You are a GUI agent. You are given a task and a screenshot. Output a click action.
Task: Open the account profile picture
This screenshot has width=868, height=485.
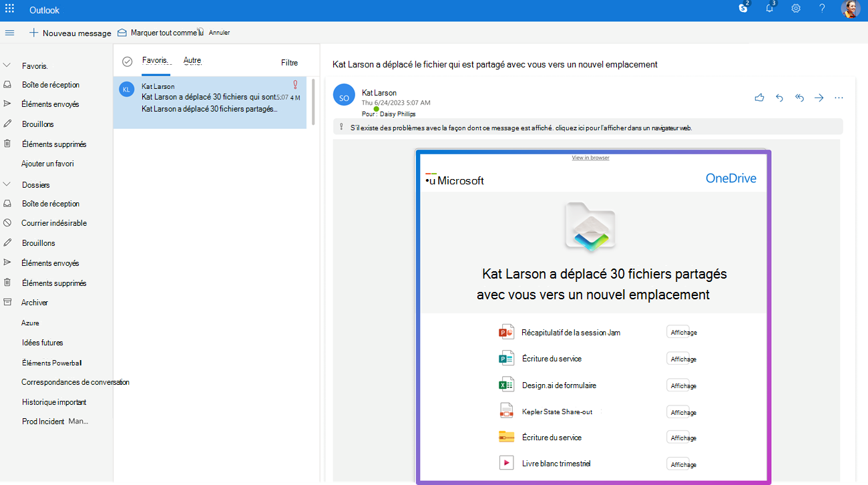(x=849, y=9)
